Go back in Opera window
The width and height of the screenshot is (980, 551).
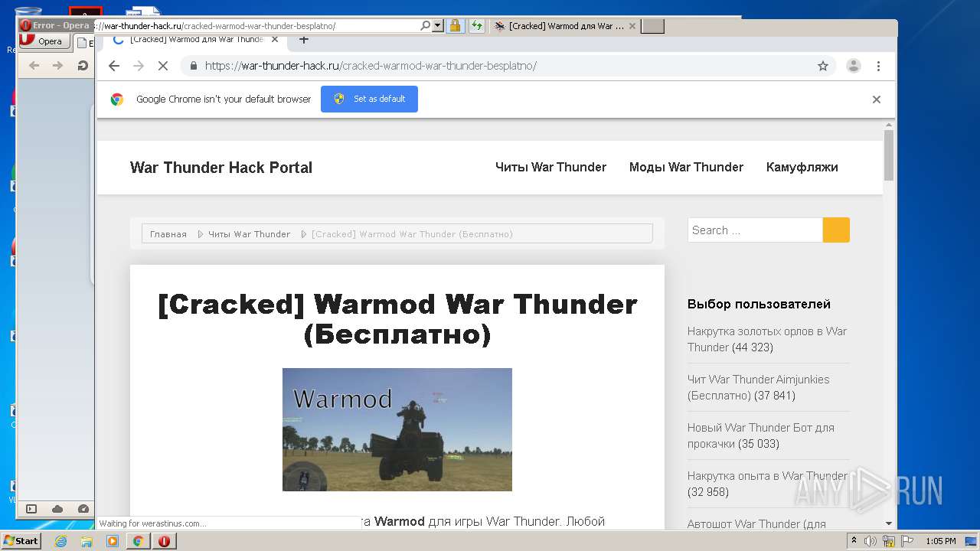click(x=34, y=66)
